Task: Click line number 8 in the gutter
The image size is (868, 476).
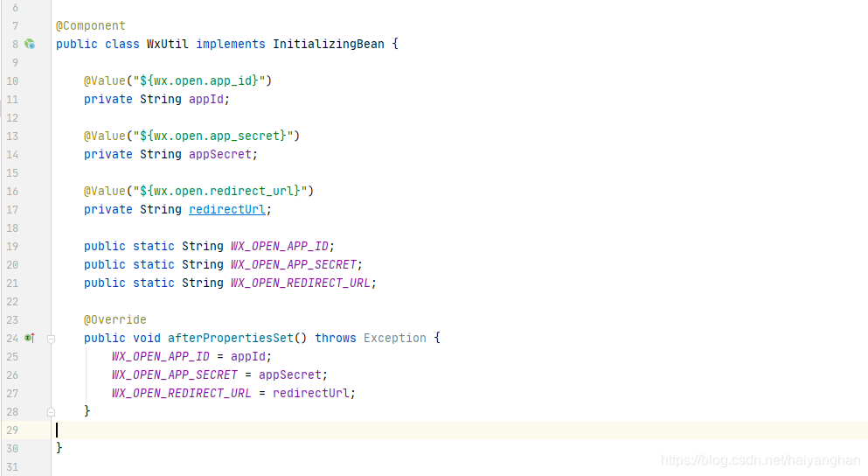Action: (x=16, y=45)
